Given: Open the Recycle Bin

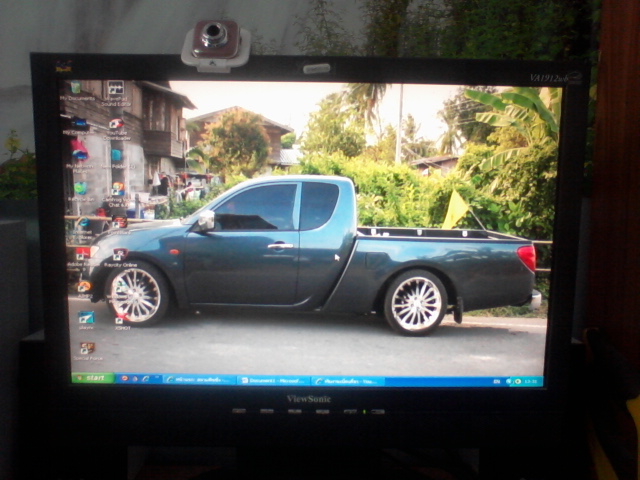Looking at the screenshot, I should (x=80, y=191).
